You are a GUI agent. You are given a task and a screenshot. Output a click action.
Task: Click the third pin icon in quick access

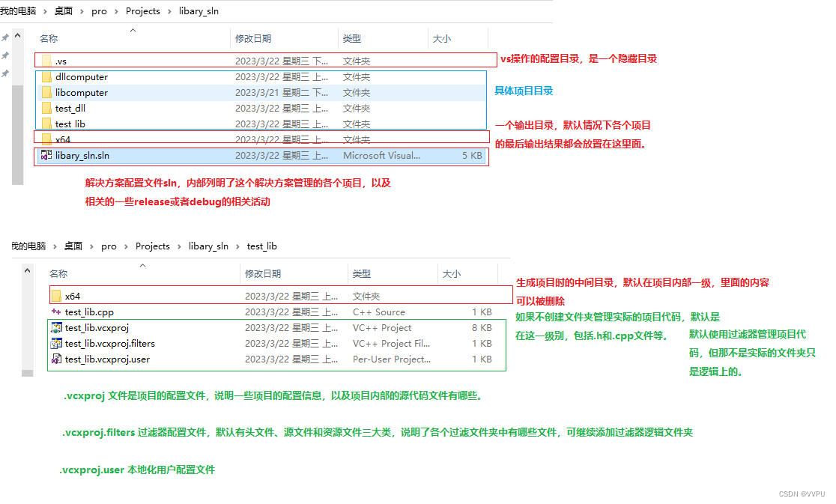click(5, 73)
